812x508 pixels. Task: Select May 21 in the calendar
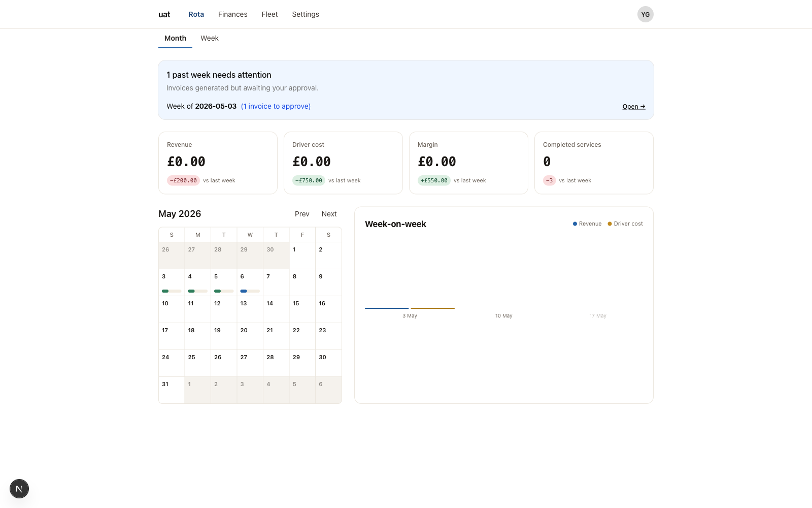(x=276, y=336)
